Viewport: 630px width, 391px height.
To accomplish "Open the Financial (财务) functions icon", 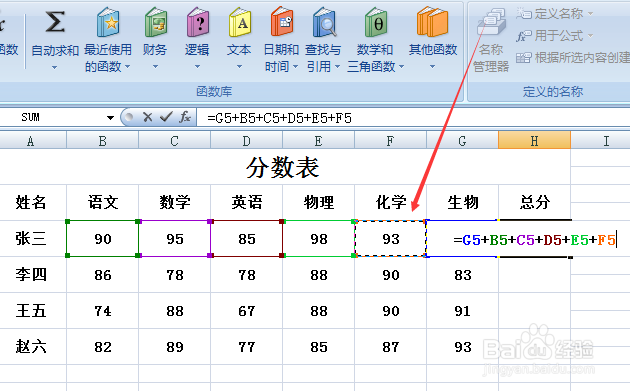I will [x=155, y=23].
